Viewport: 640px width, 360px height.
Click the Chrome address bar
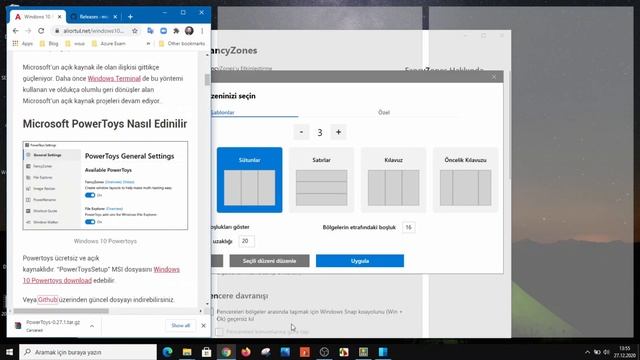(x=93, y=31)
